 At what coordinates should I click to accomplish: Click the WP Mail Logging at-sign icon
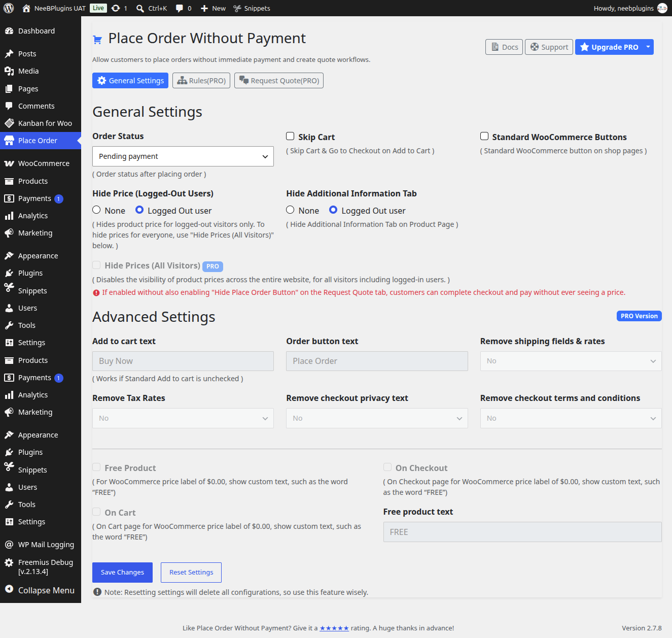(9, 545)
